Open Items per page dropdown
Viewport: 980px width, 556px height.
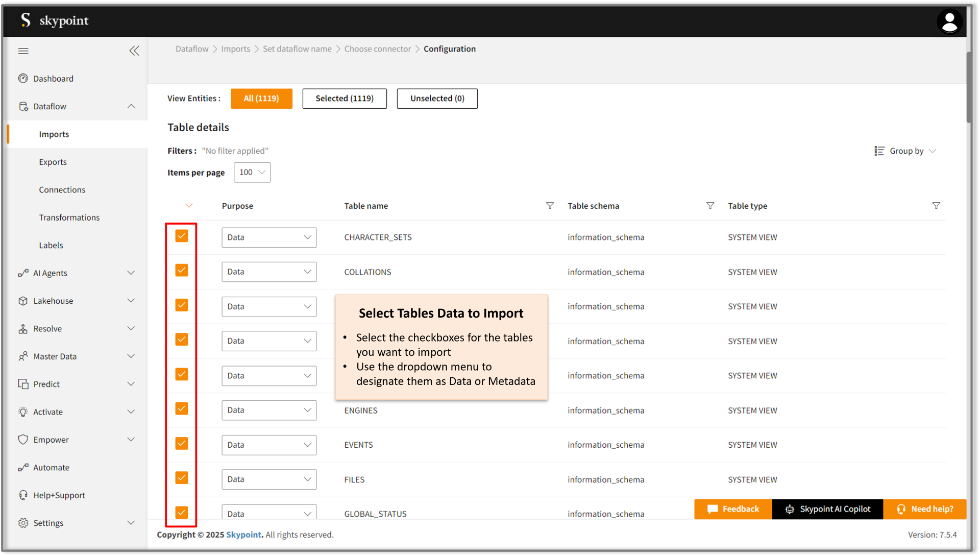tap(252, 173)
